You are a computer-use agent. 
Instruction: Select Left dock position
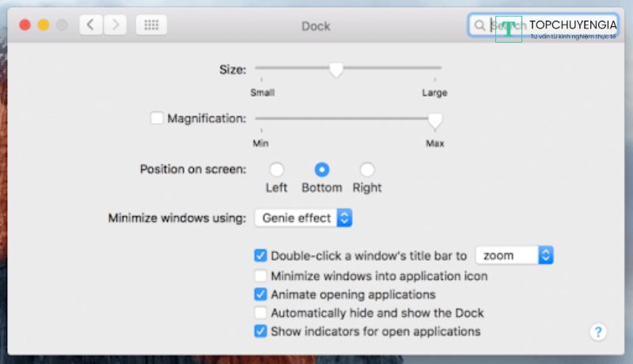tap(276, 169)
